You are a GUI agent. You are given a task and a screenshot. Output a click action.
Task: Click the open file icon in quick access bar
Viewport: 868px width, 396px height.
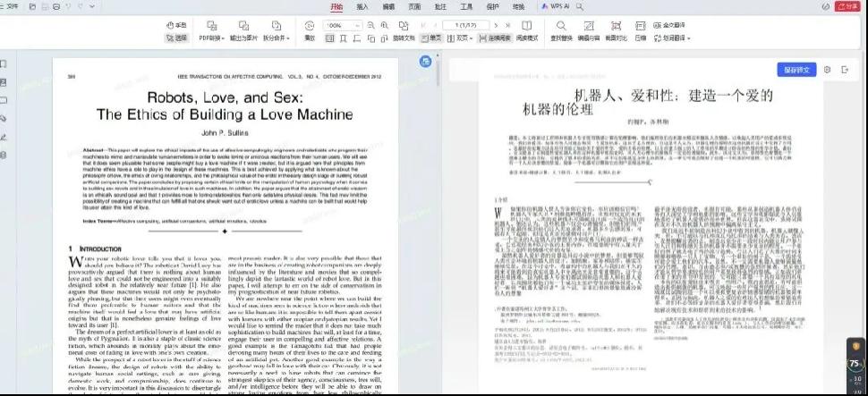coord(32,6)
